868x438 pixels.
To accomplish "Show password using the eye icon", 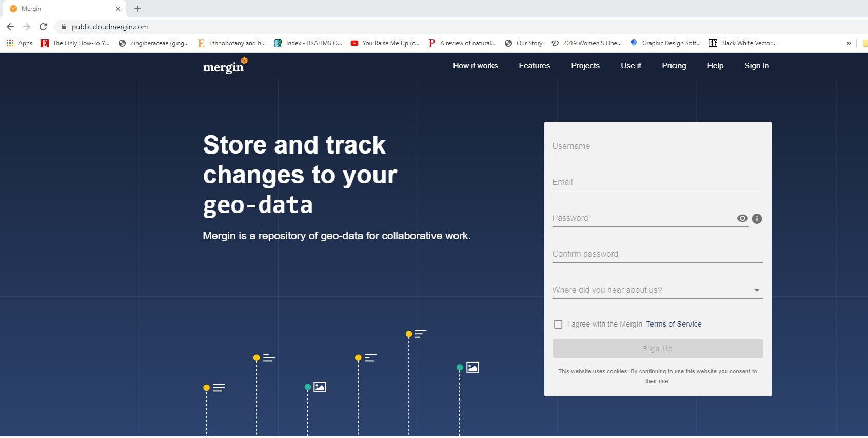I will pos(742,218).
